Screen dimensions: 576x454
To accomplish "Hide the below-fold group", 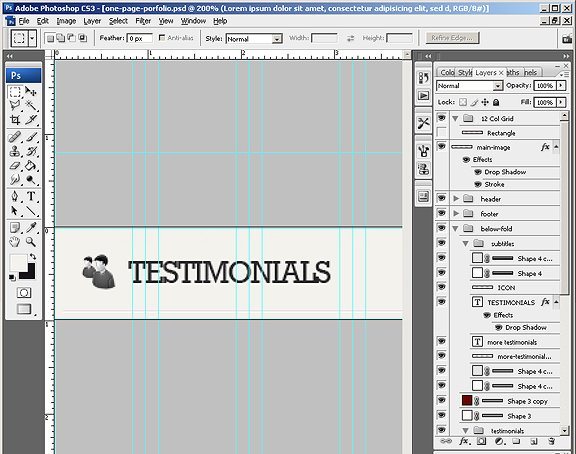I will [442, 228].
